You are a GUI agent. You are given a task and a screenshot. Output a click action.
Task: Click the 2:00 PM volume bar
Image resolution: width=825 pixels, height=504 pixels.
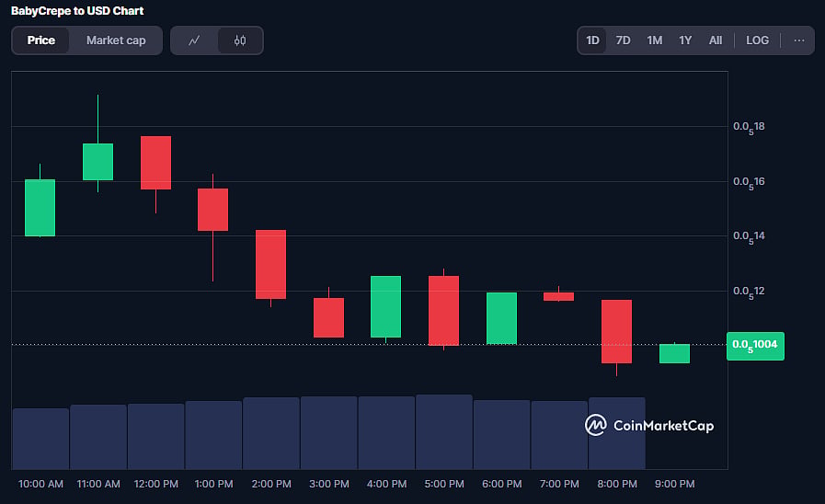271,433
